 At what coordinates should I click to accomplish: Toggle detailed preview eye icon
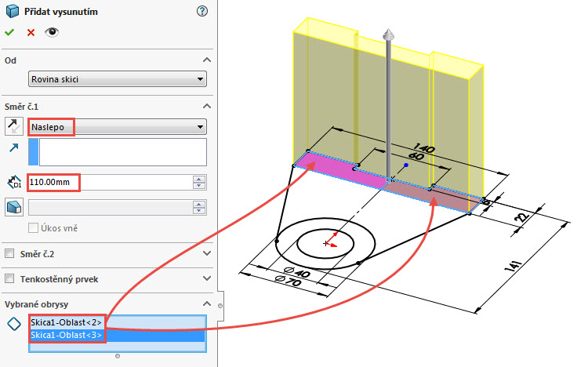click(x=52, y=32)
